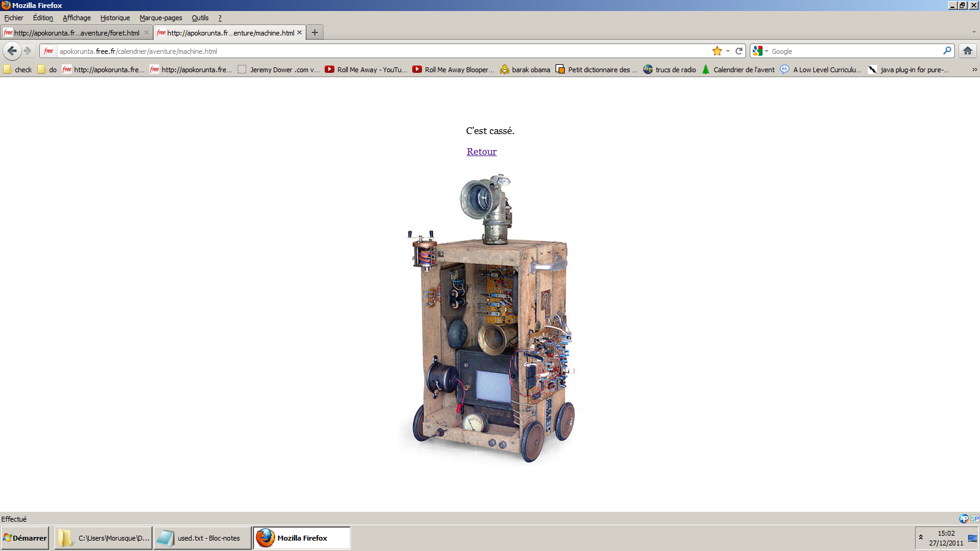Screen dimensions: 980x551
Task: Reload the page with the refresh icon
Action: pos(739,51)
